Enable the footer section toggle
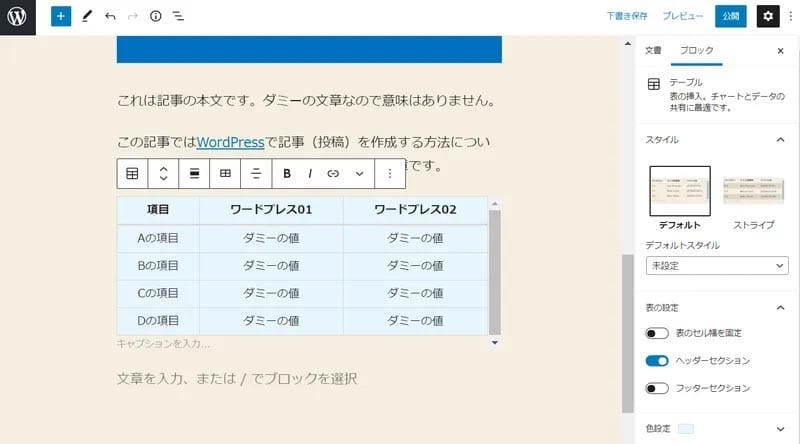Image resolution: width=800 pixels, height=444 pixels. point(657,388)
